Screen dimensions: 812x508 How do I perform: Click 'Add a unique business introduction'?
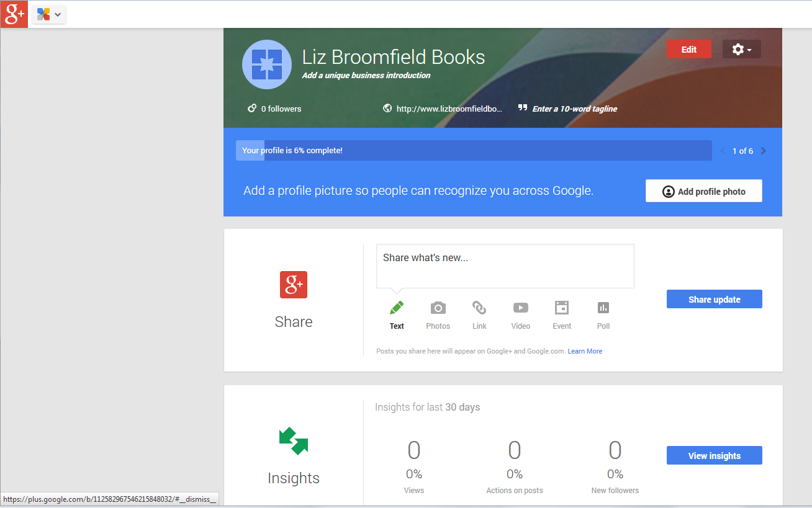pyautogui.click(x=366, y=76)
